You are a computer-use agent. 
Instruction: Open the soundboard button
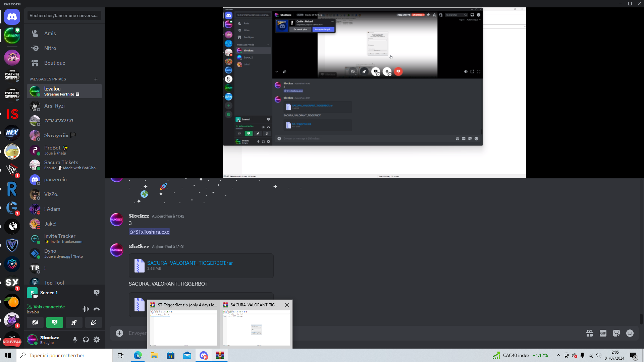pyautogui.click(x=94, y=322)
